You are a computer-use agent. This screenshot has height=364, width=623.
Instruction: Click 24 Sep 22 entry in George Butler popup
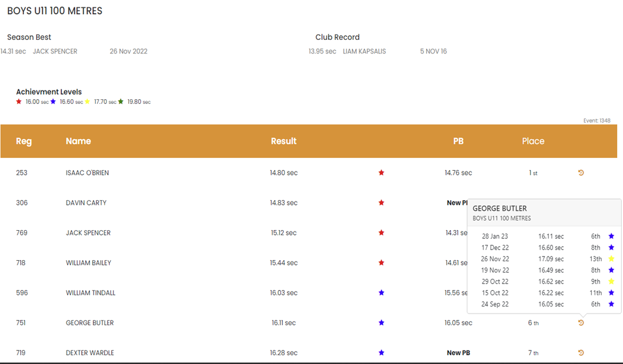pos(495,304)
